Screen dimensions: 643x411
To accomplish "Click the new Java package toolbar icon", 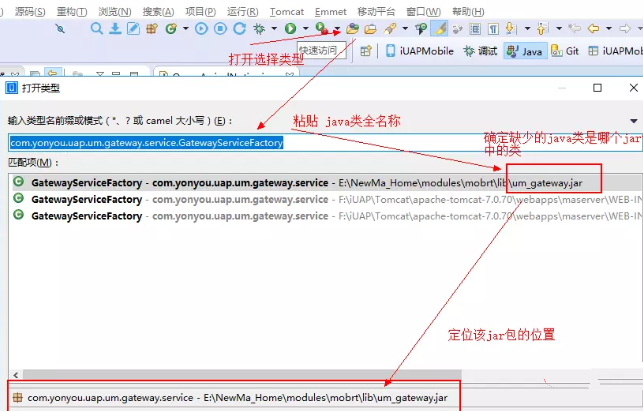I will click(152, 28).
